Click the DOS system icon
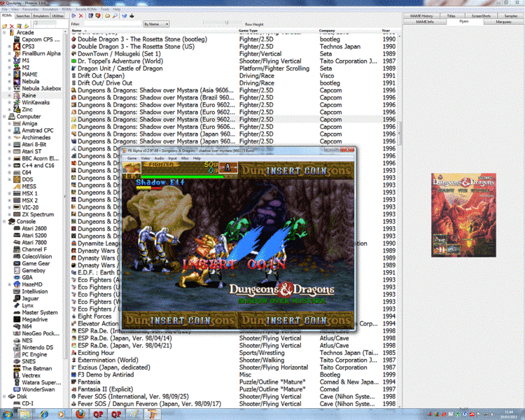 [17, 179]
